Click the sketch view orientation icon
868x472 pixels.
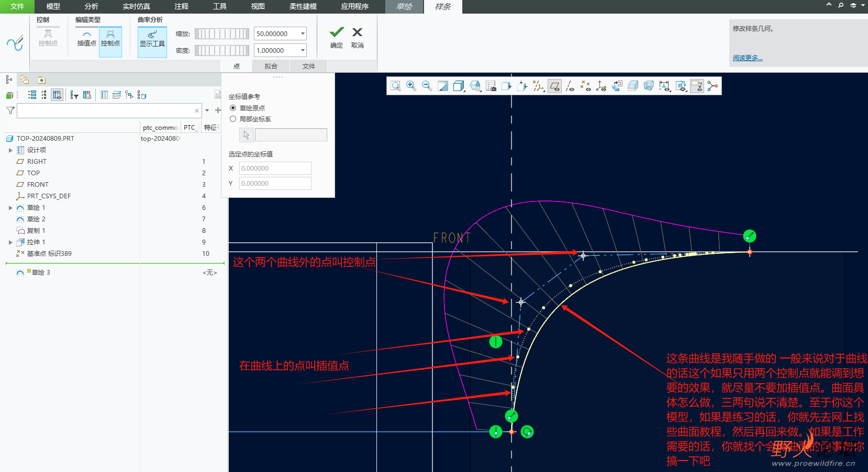(x=617, y=86)
